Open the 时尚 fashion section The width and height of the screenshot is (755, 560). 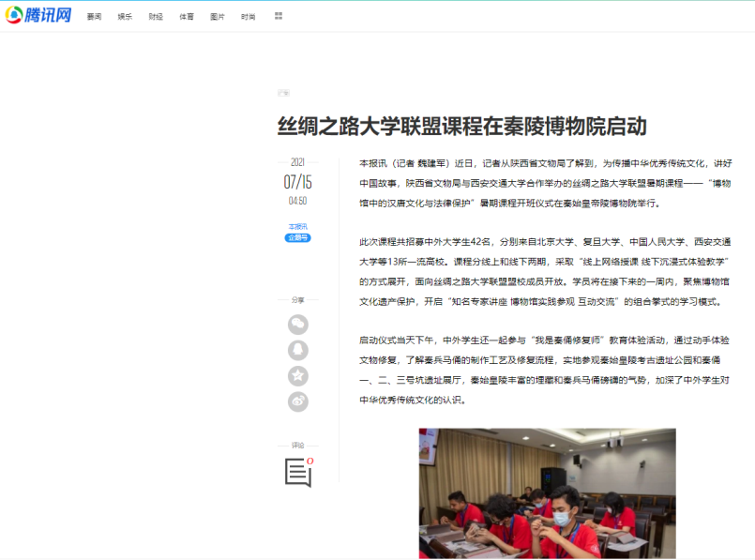pos(248,17)
